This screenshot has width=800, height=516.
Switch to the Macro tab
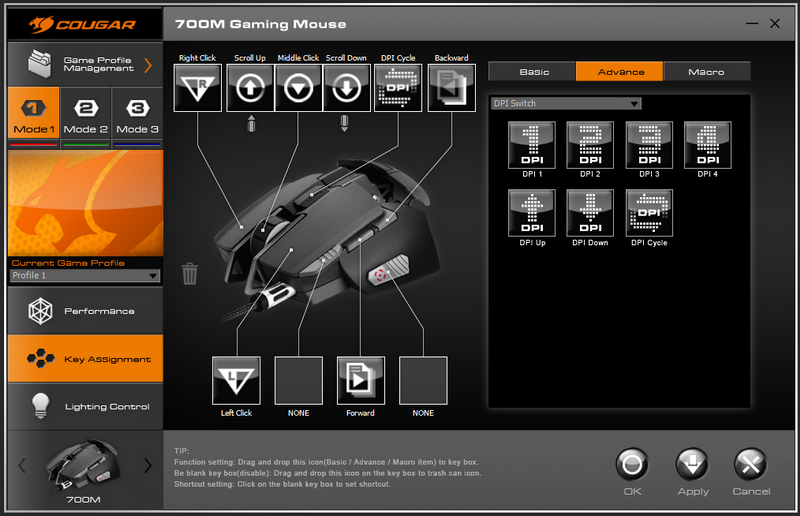[707, 72]
